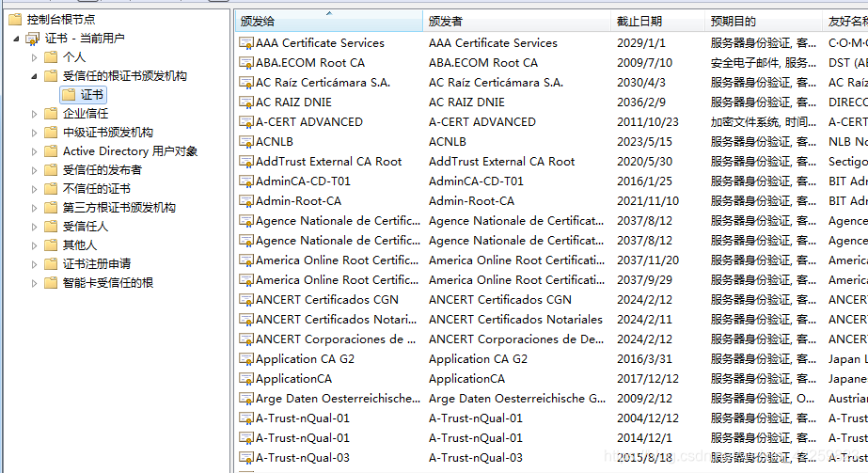Image resolution: width=868 pixels, height=473 pixels.
Task: Click folder icon beside 中级证书颁发机构
Action: pyautogui.click(x=51, y=133)
